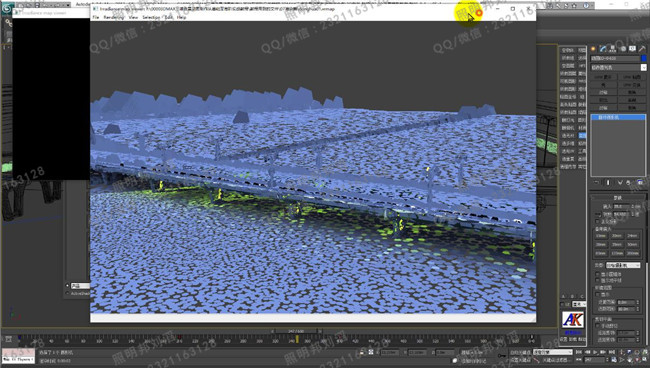Open the Display panel icon

[x=633, y=49]
